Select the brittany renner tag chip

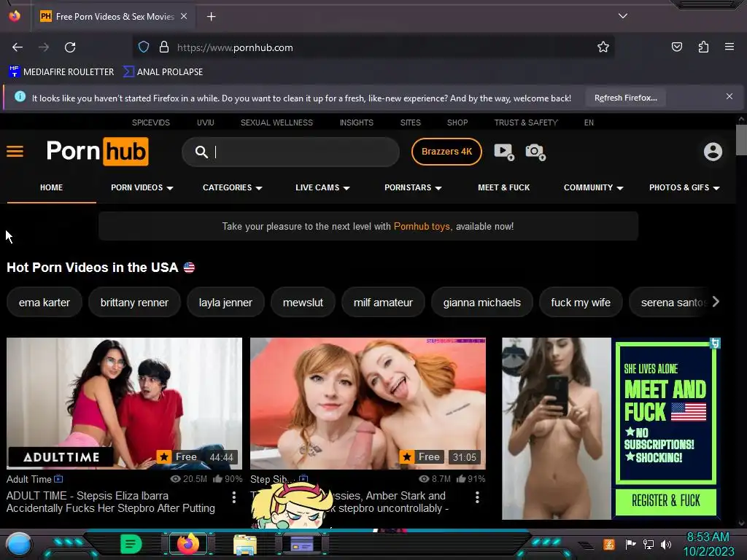(x=134, y=303)
